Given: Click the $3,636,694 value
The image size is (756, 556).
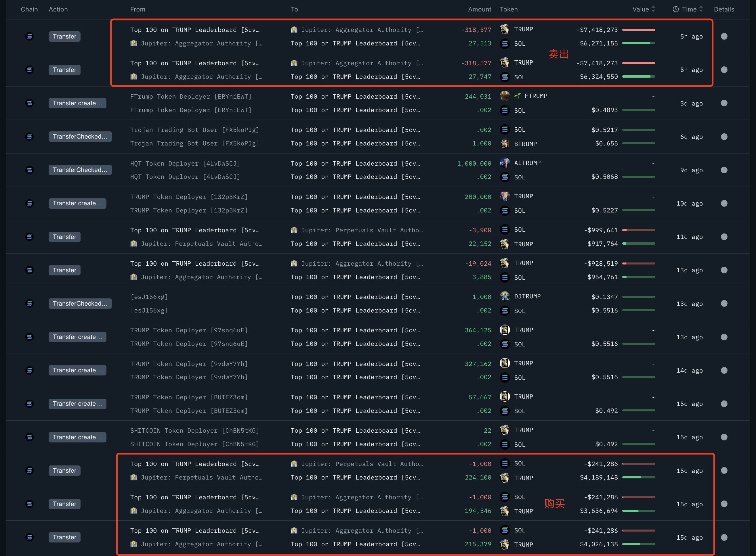Looking at the screenshot, I should click(x=599, y=511).
